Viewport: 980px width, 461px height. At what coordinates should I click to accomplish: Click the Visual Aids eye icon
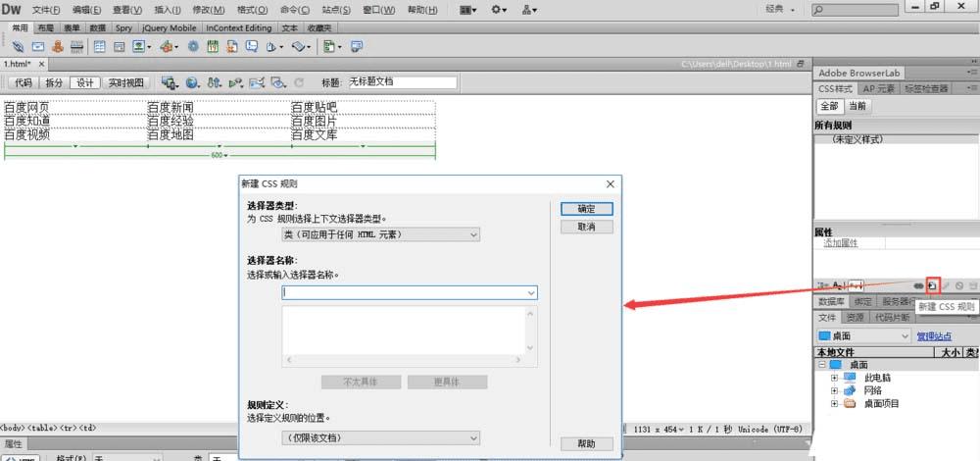(278, 82)
